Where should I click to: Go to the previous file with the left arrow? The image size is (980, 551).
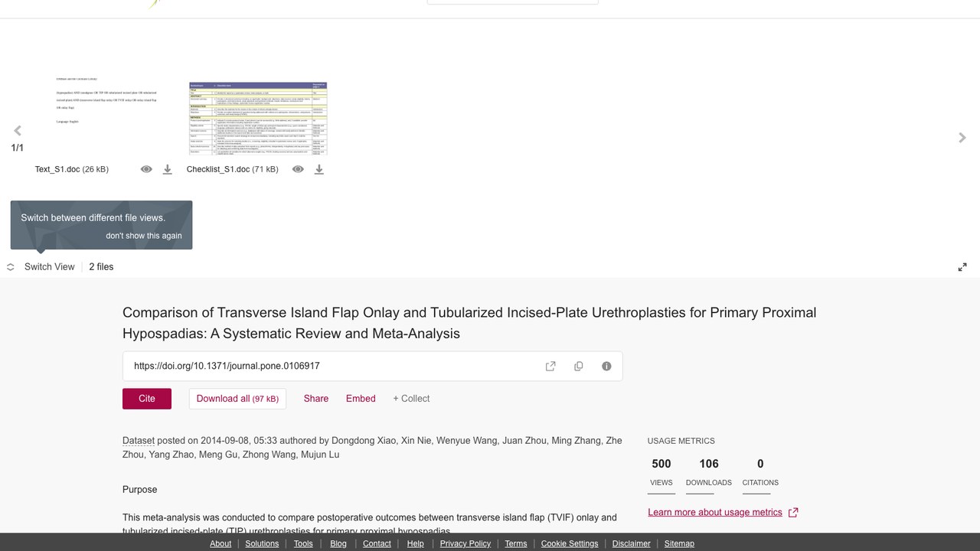tap(18, 131)
